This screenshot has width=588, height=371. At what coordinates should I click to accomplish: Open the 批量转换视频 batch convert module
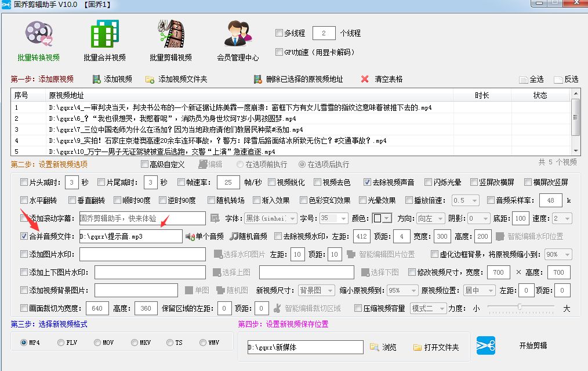(x=38, y=39)
